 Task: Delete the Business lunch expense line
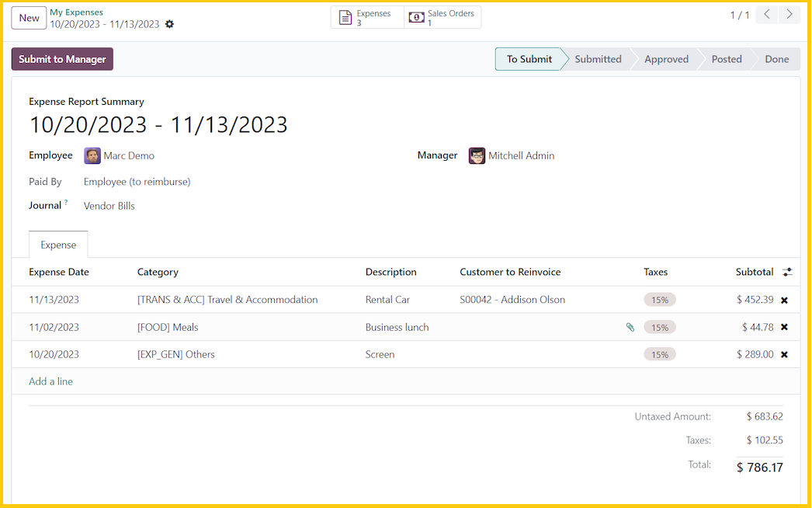[x=784, y=327]
